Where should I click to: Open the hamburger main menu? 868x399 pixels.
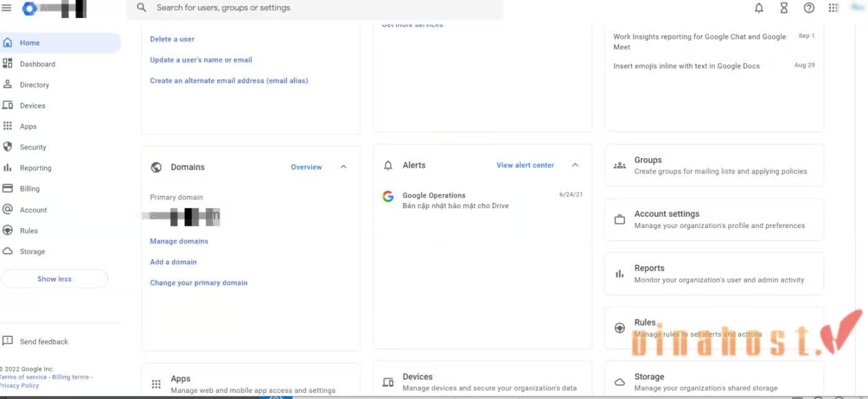coord(7,8)
